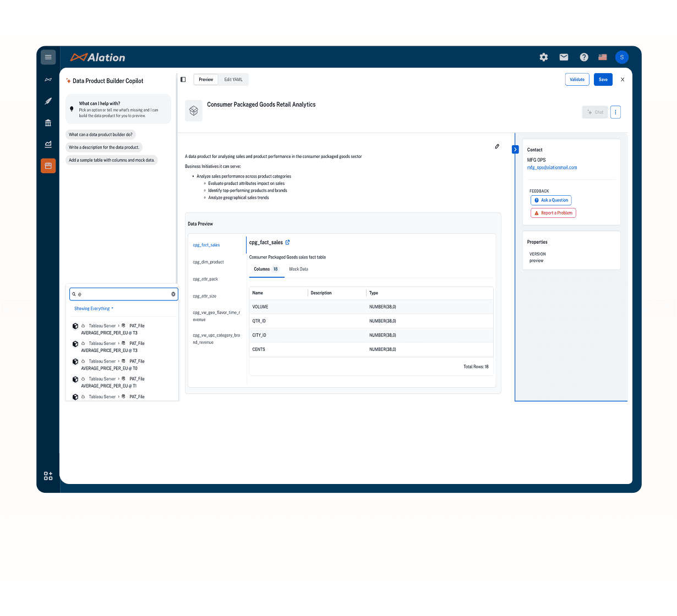Select the orange marketplace icon in the sidebar

[x=48, y=166]
